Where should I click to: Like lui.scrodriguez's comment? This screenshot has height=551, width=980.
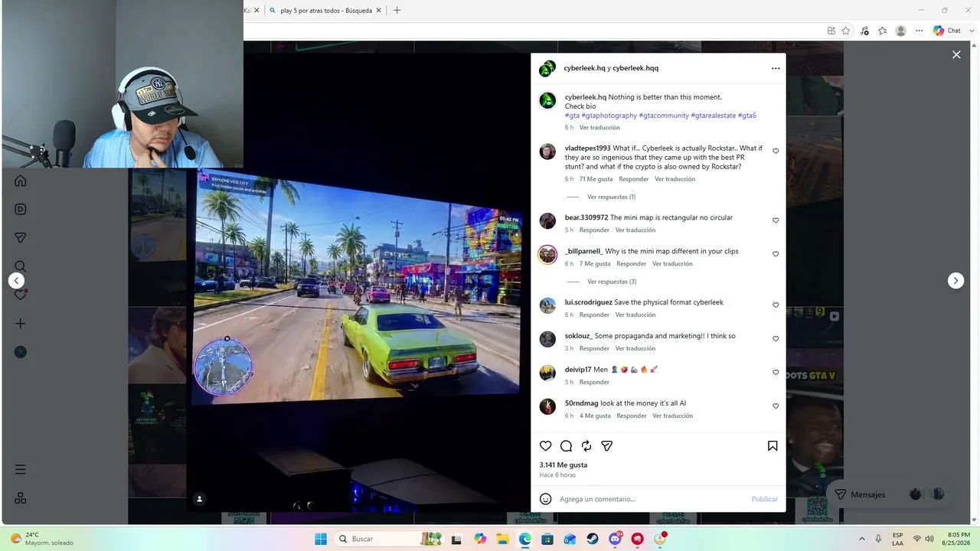tap(776, 305)
